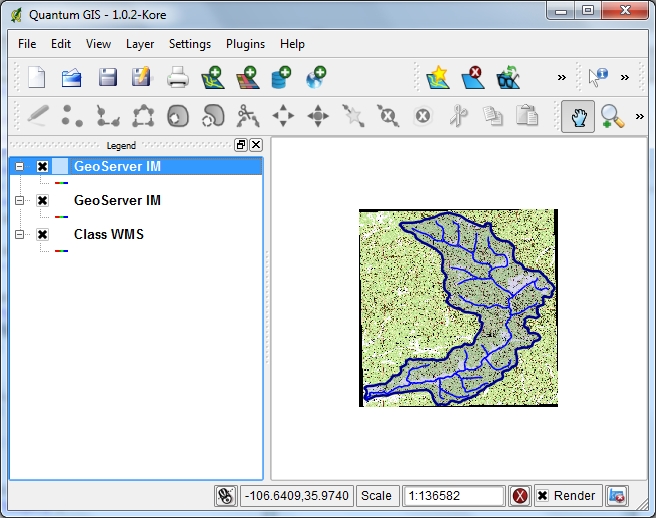Collapse the highlighted GeoServer IM tree node
Image resolution: width=656 pixels, height=518 pixels.
click(19, 167)
